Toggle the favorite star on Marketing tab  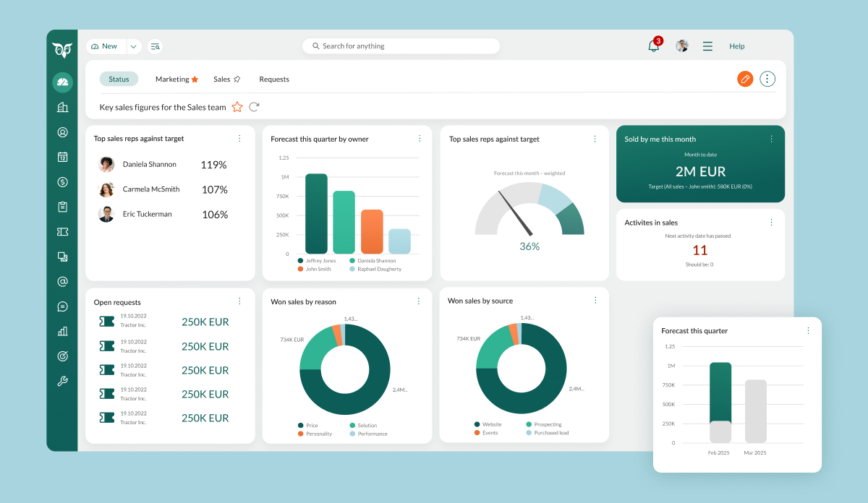coord(195,79)
